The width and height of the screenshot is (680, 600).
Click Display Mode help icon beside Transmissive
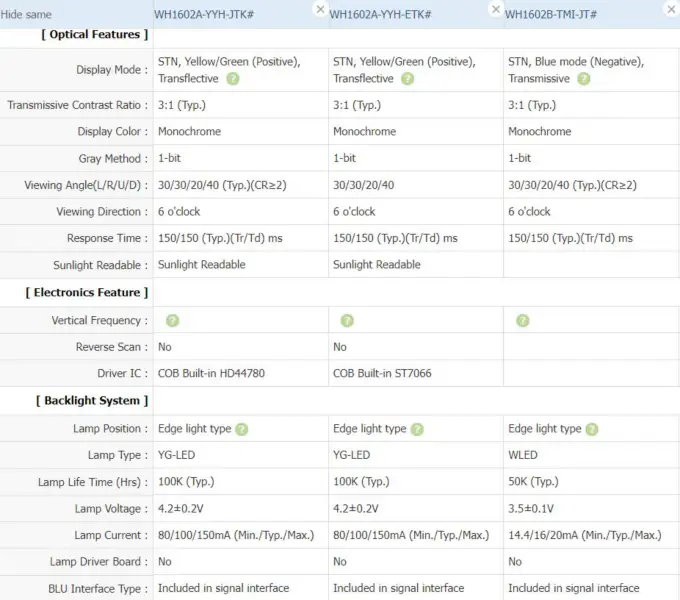click(x=584, y=79)
